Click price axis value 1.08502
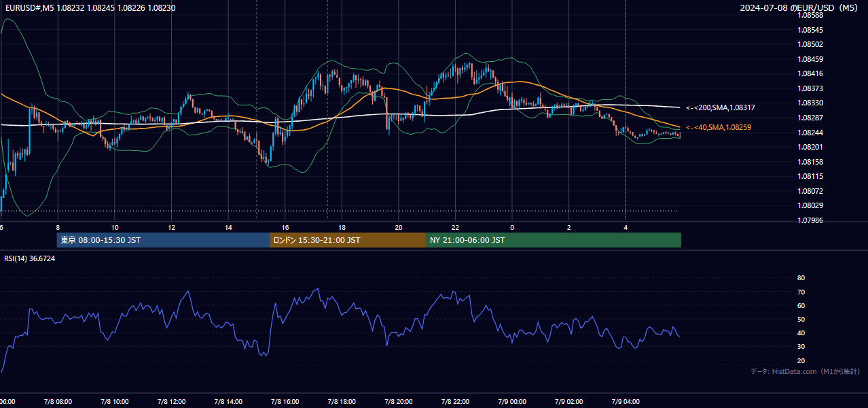 tap(810, 44)
